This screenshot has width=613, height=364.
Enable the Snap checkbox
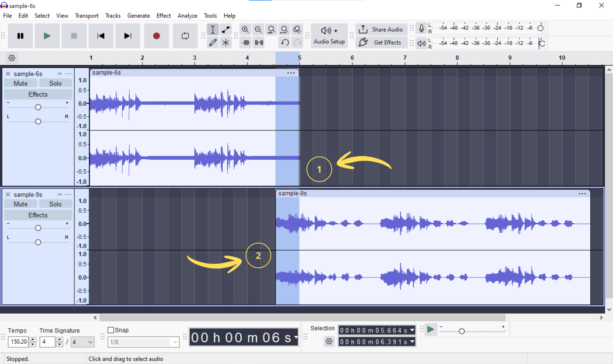[110, 330]
